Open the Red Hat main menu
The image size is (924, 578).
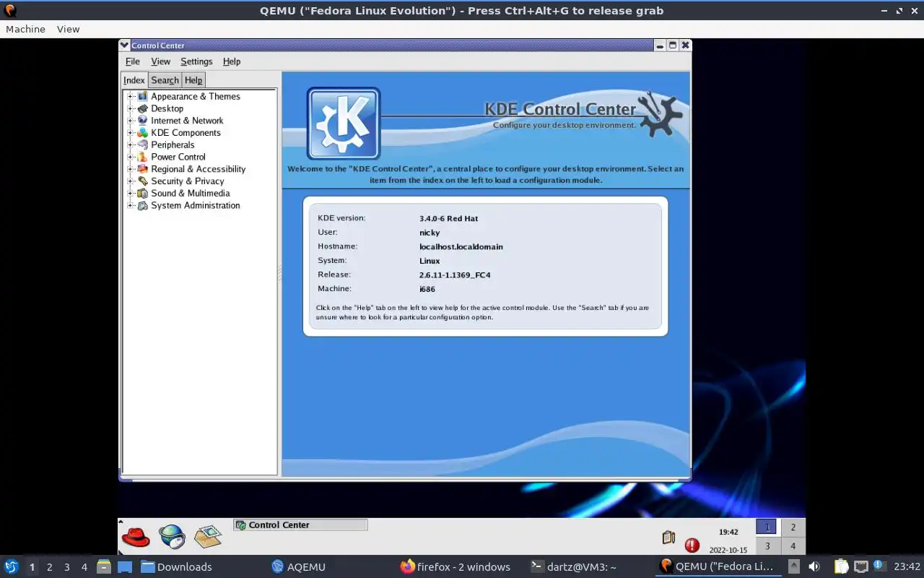pos(135,536)
